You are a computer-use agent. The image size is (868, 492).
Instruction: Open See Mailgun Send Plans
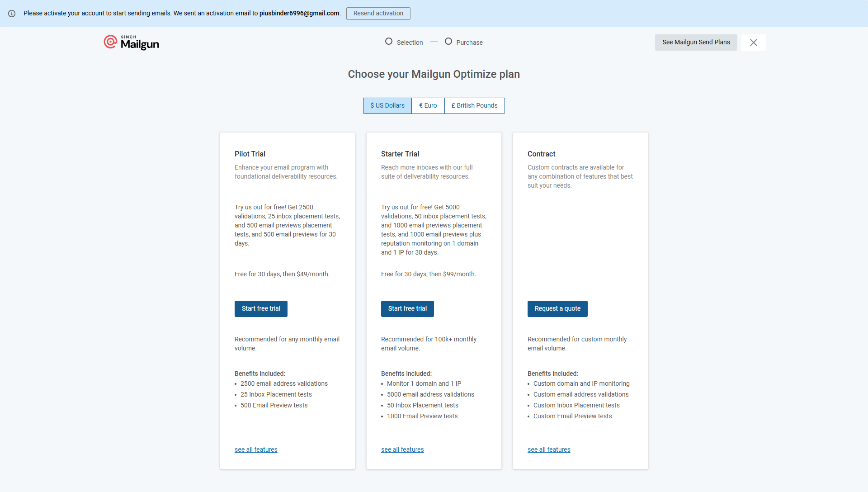click(x=696, y=43)
